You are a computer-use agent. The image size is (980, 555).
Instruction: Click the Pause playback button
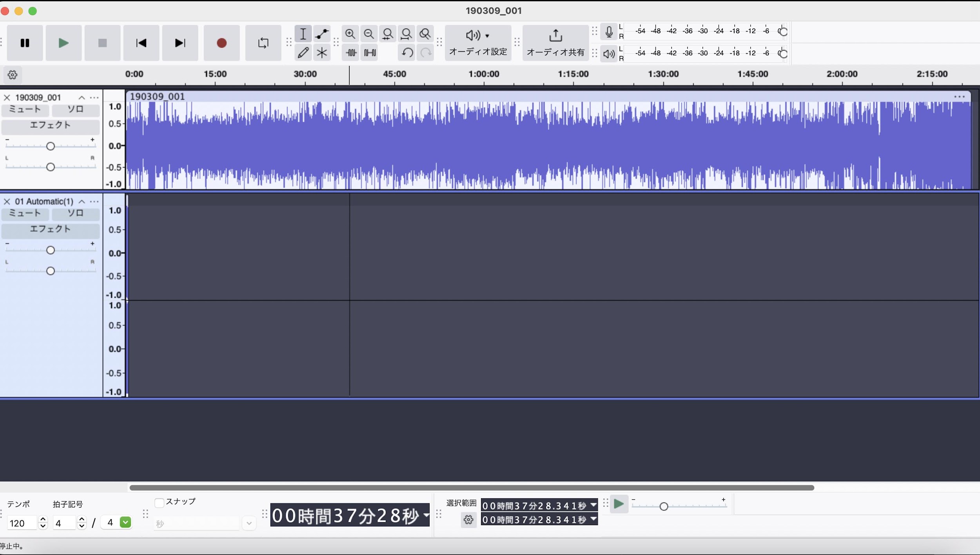25,43
